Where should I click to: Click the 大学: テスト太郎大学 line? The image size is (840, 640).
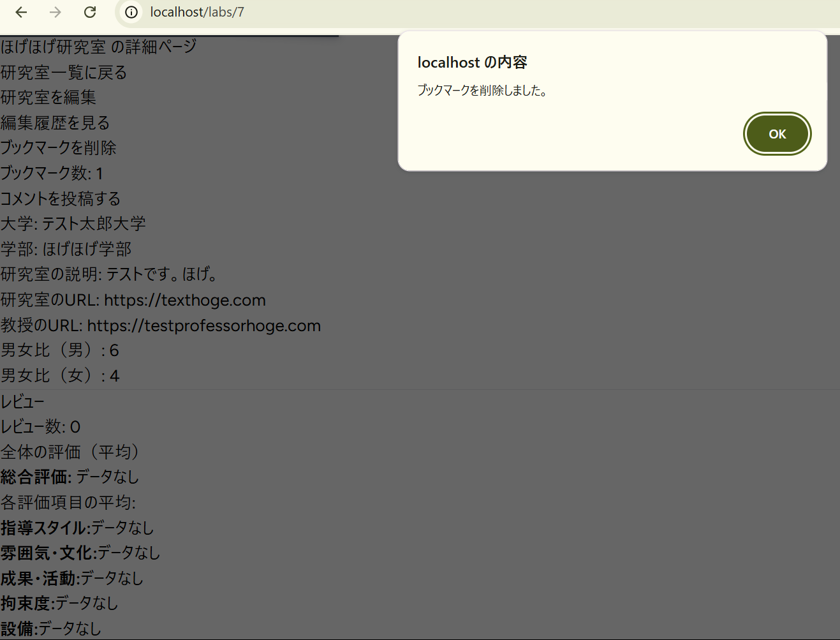click(x=73, y=224)
